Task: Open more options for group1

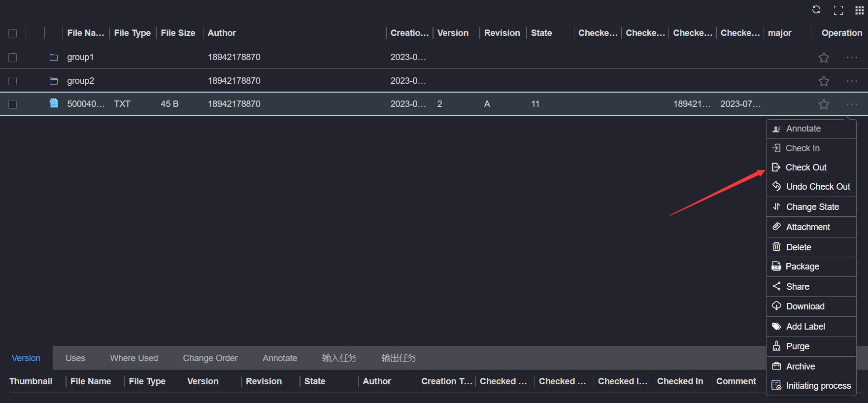Action: pos(852,58)
